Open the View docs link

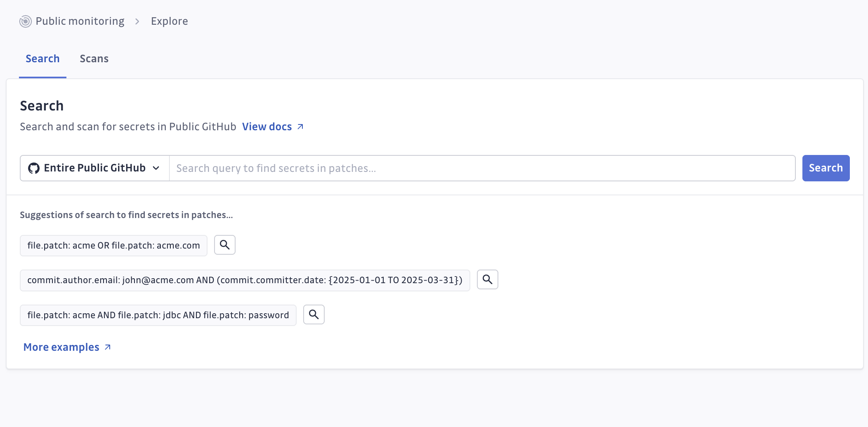point(267,127)
